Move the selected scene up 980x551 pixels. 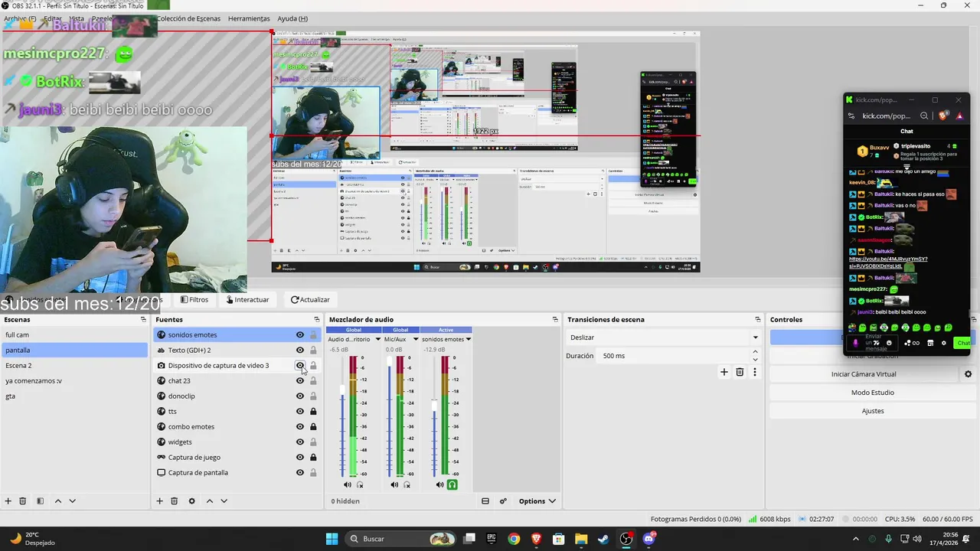pyautogui.click(x=57, y=501)
